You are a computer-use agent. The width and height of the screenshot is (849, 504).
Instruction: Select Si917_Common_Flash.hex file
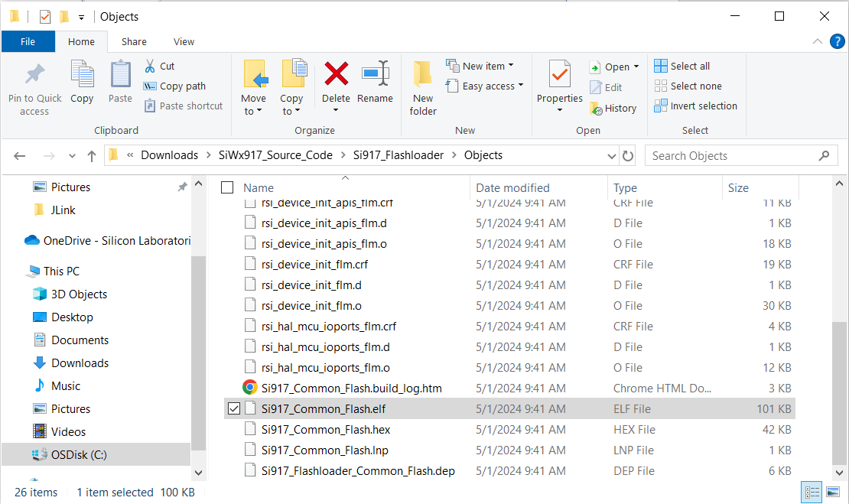(x=325, y=429)
